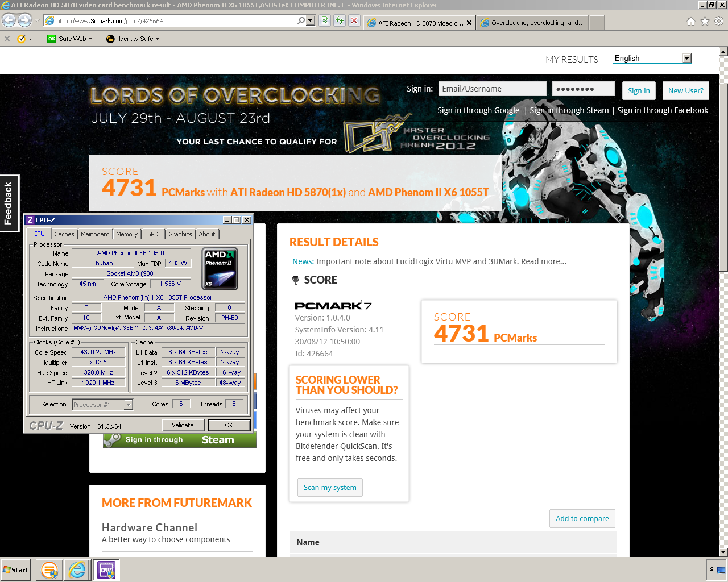This screenshot has width=728, height=582.
Task: Switch to the Memory tab in CPU-Z
Action: [127, 234]
